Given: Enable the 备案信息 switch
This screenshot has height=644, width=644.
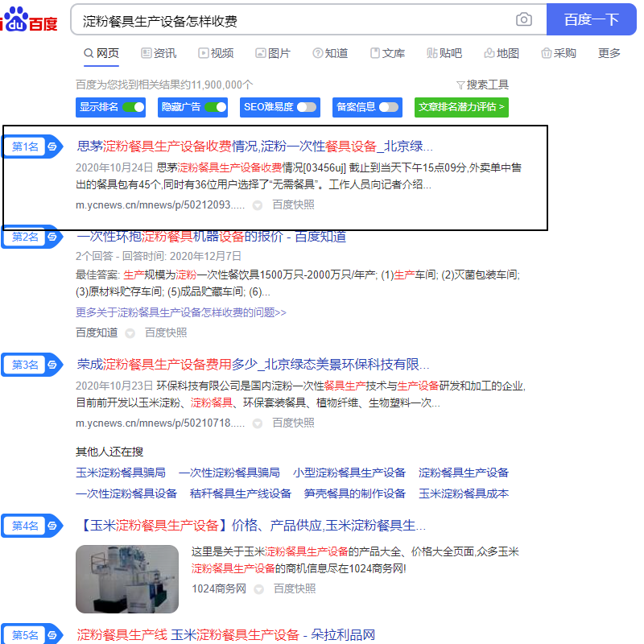Looking at the screenshot, I should (389, 107).
